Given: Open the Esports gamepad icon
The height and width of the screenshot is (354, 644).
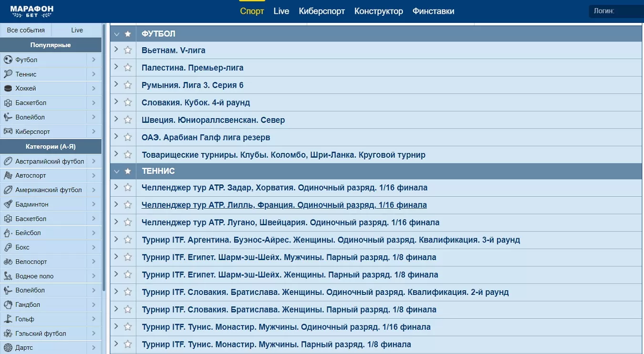Looking at the screenshot, I should point(8,131).
